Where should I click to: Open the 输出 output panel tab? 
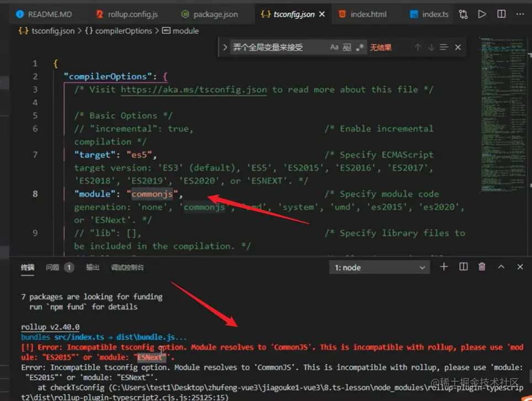click(x=92, y=267)
